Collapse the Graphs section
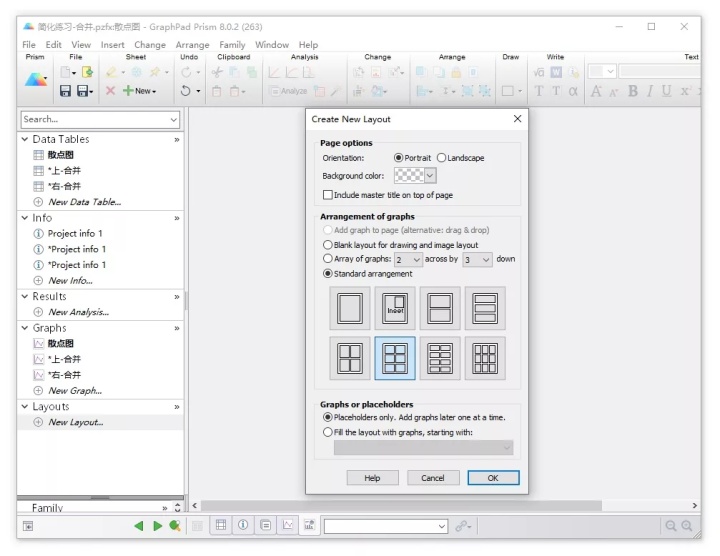Viewport: 720px width, 556px height. click(x=25, y=328)
